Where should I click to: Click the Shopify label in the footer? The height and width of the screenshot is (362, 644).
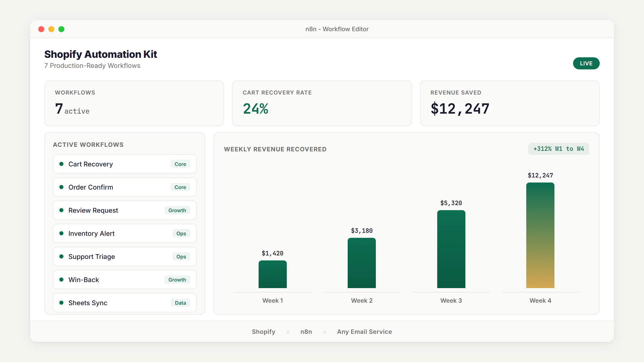pyautogui.click(x=264, y=332)
